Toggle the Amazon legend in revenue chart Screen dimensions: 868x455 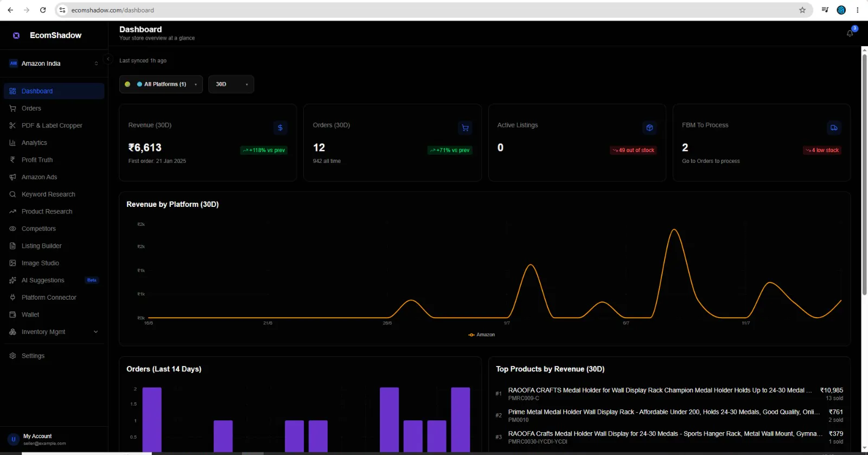[x=482, y=334]
